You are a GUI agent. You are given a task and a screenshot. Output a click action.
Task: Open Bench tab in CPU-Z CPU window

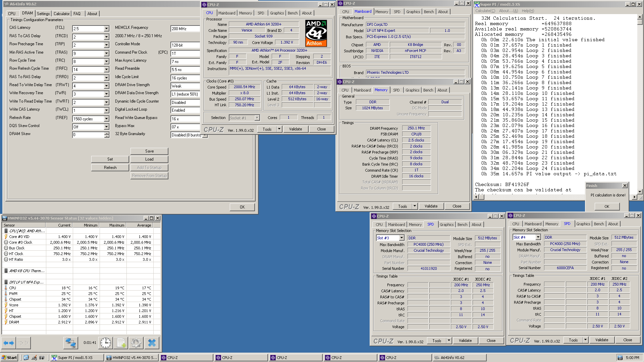(292, 13)
